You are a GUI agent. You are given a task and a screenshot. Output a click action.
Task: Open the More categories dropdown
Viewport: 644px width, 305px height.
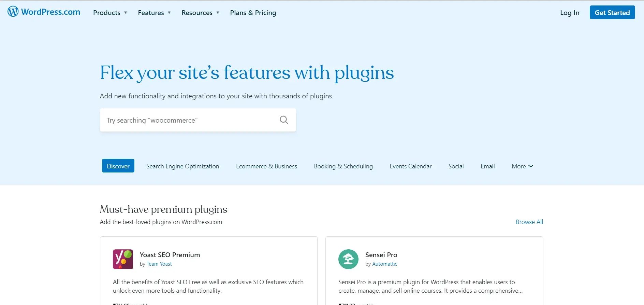coord(522,166)
